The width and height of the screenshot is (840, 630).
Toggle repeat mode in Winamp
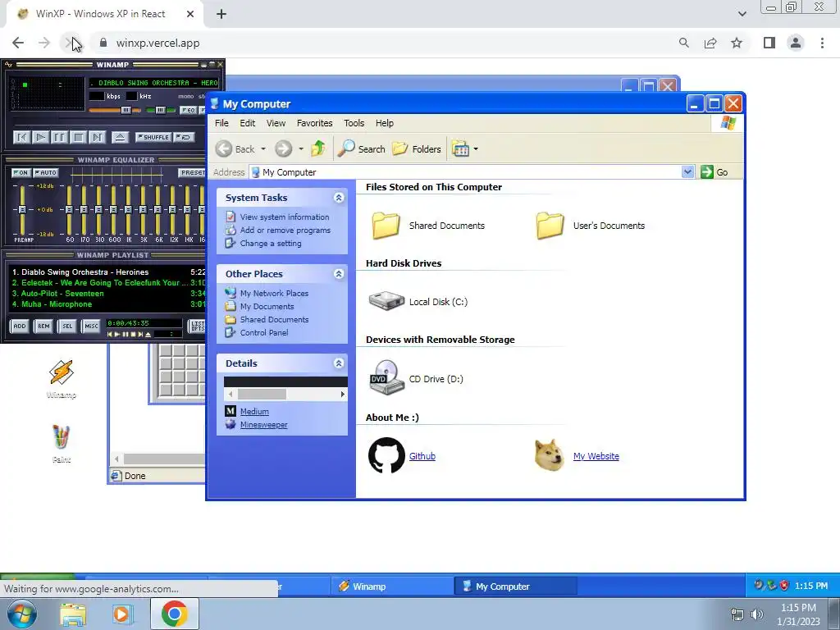point(184,137)
